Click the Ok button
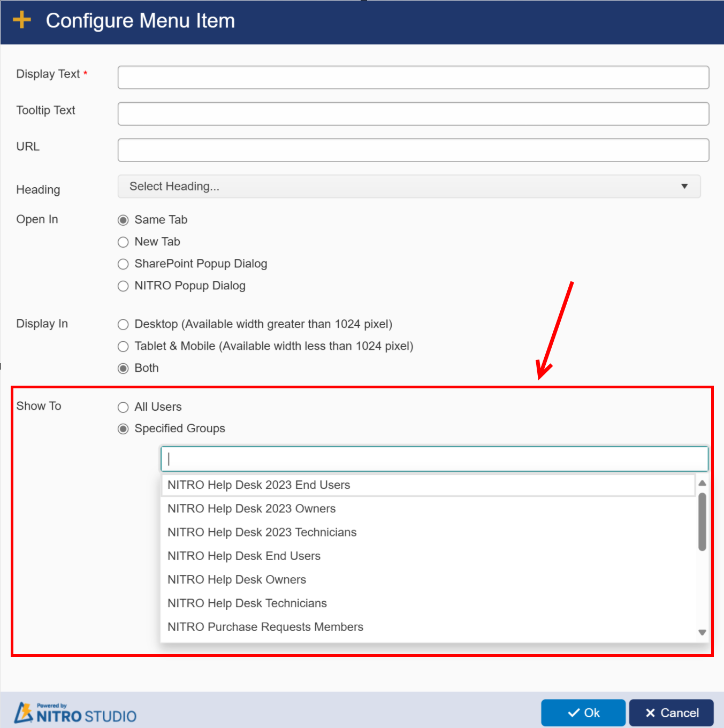 coord(583,712)
